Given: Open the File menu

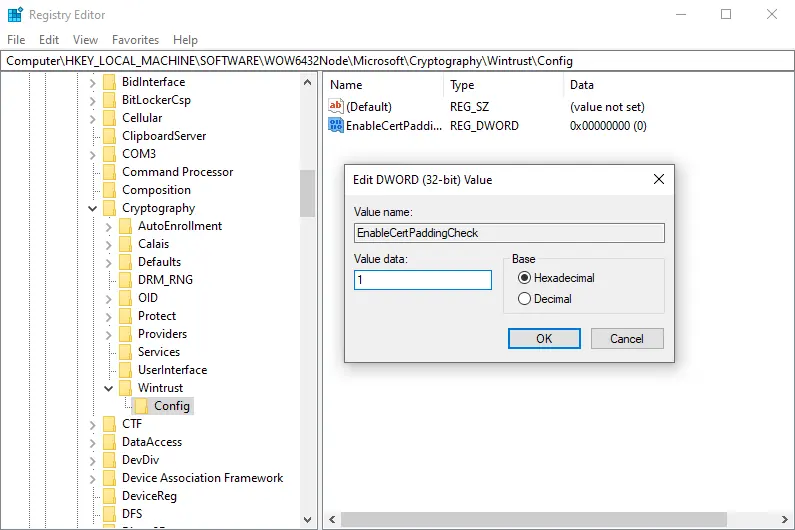Looking at the screenshot, I should tap(16, 40).
